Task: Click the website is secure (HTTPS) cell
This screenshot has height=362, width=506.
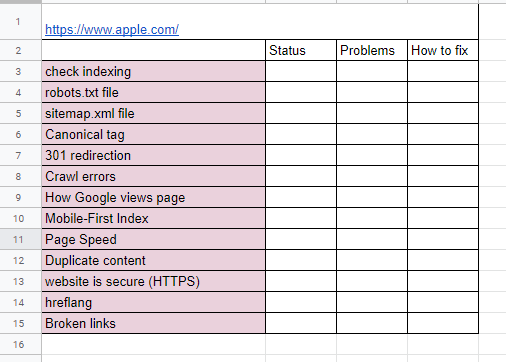Action: (153, 281)
